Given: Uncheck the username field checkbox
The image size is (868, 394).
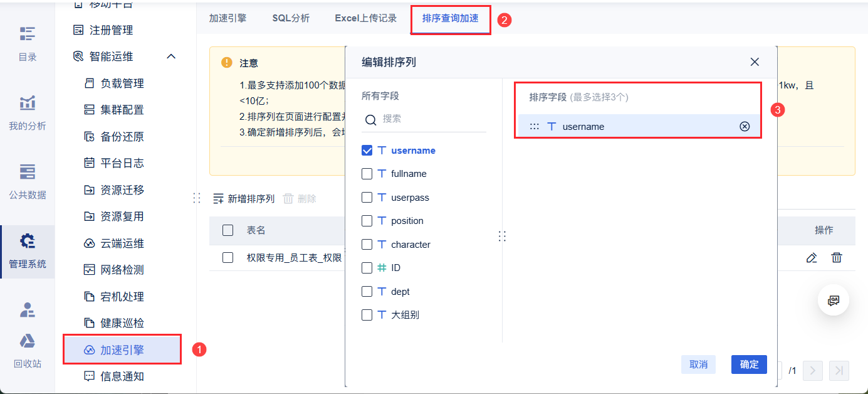Looking at the screenshot, I should point(367,151).
